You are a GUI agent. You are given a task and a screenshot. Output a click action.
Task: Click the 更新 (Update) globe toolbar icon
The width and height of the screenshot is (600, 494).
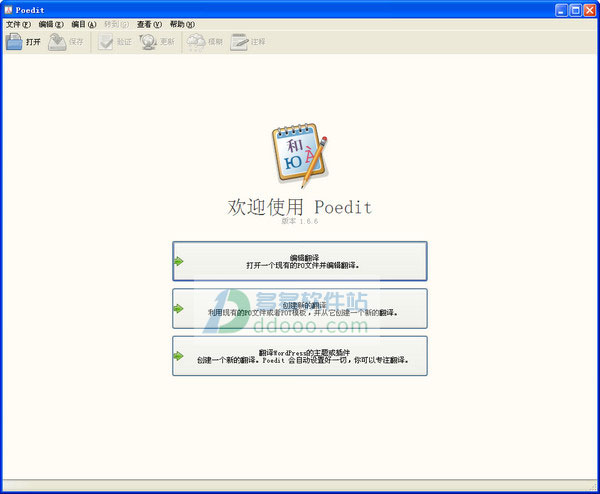point(148,42)
